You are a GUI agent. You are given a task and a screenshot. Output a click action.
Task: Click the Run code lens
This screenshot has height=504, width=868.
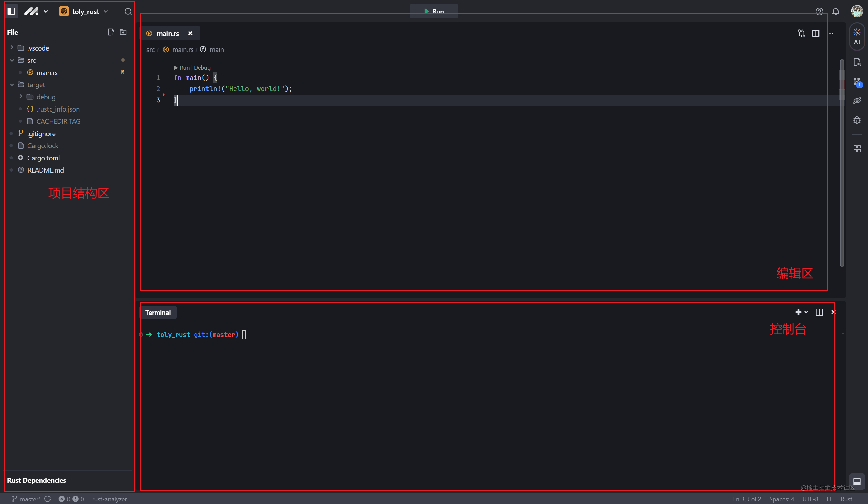click(x=184, y=68)
